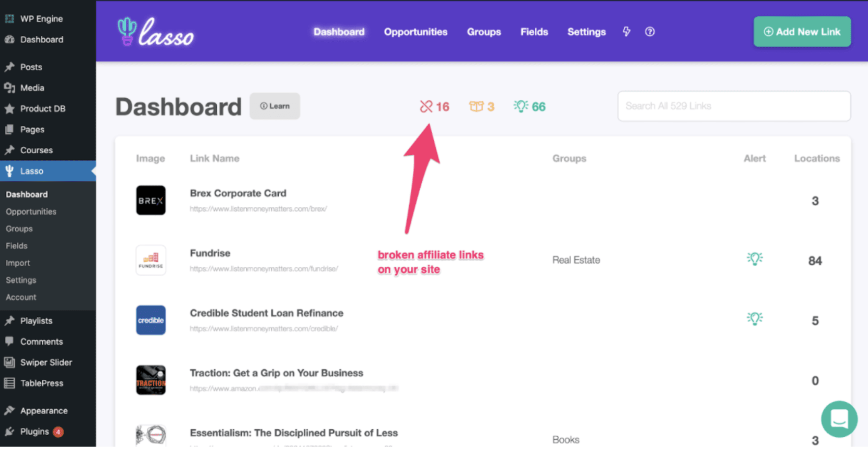
Task: Click the broken links count icon
Action: [426, 107]
